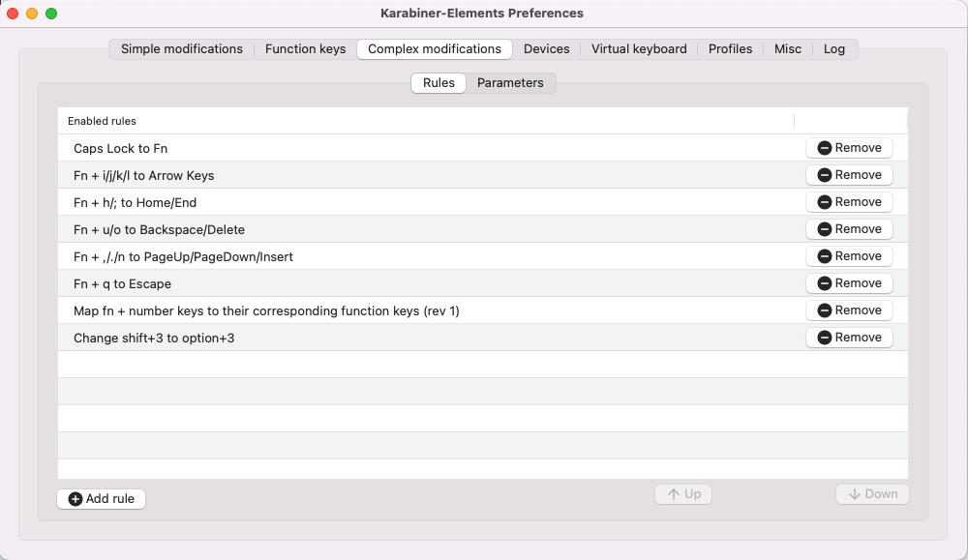Remove the Caps Lock to Fn rule
This screenshot has height=560, width=968.
[x=849, y=147]
